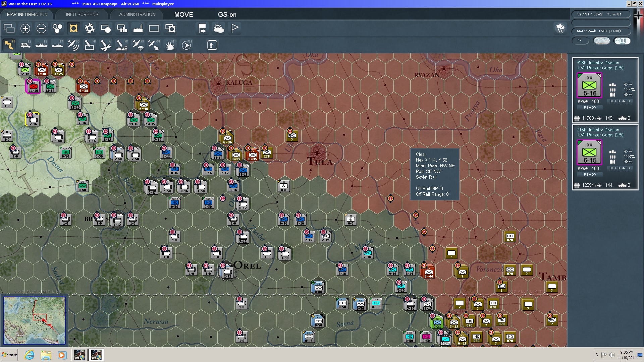The width and height of the screenshot is (644, 362).
Task: Select the F6 bomb unit mode icon
Action: pyautogui.click(x=90, y=45)
